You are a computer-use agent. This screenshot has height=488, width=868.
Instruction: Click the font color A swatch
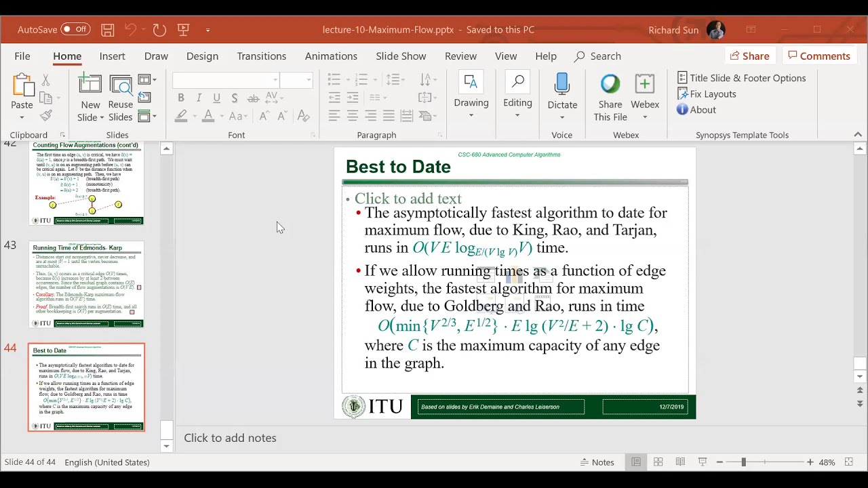209,116
